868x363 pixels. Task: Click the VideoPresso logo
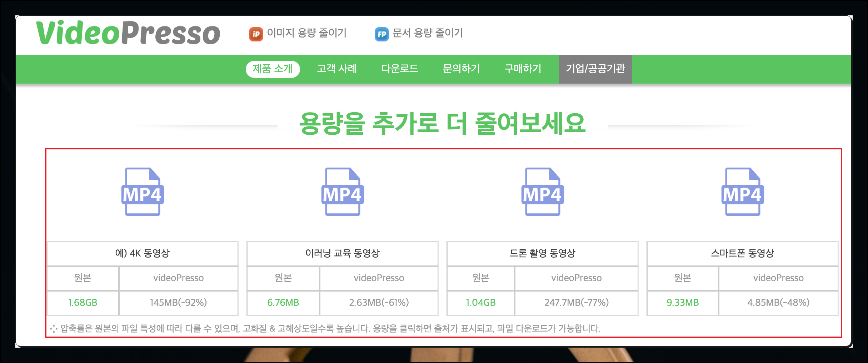click(128, 33)
